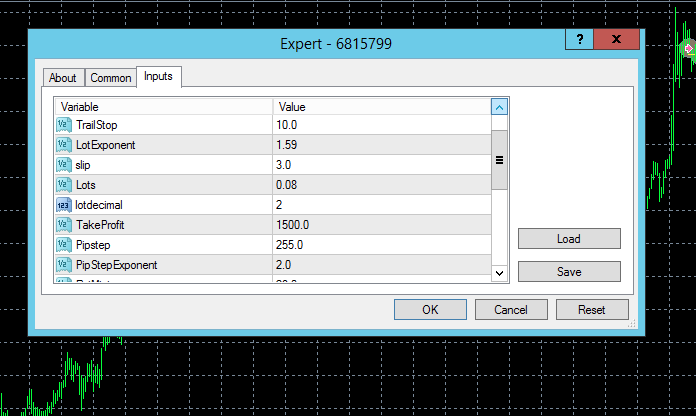Image resolution: width=696 pixels, height=416 pixels.
Task: Open the About tab
Action: click(x=63, y=78)
